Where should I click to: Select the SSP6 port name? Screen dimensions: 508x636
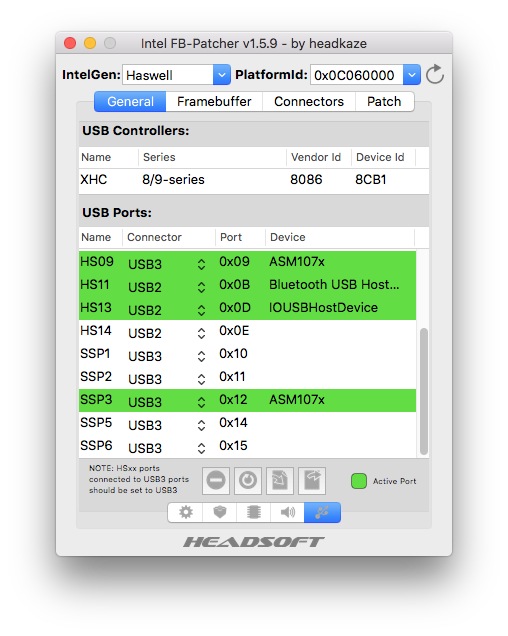click(x=96, y=446)
